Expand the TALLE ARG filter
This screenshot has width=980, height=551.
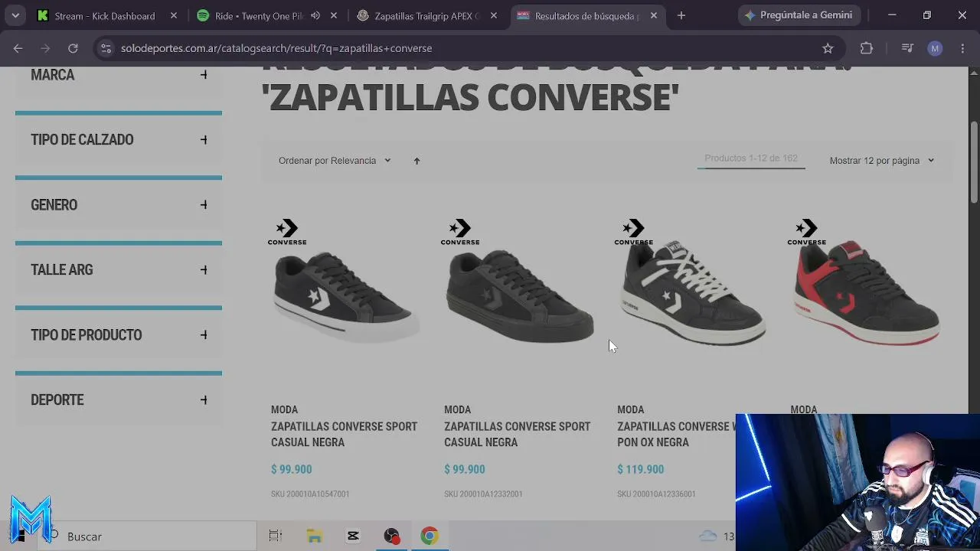click(119, 270)
